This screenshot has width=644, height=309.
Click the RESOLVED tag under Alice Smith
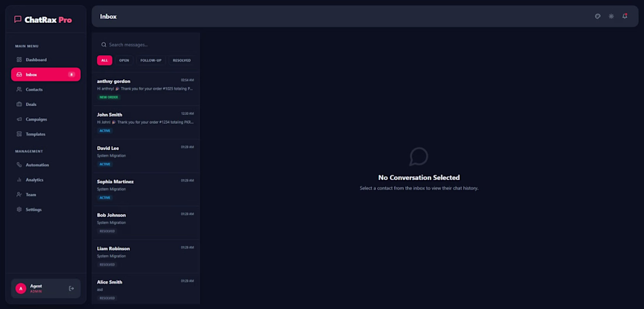(107, 298)
